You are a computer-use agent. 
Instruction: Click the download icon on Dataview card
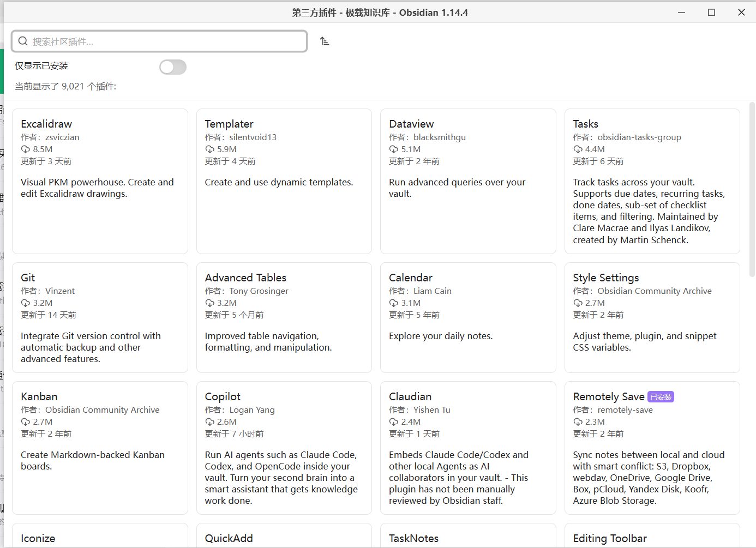tap(394, 149)
